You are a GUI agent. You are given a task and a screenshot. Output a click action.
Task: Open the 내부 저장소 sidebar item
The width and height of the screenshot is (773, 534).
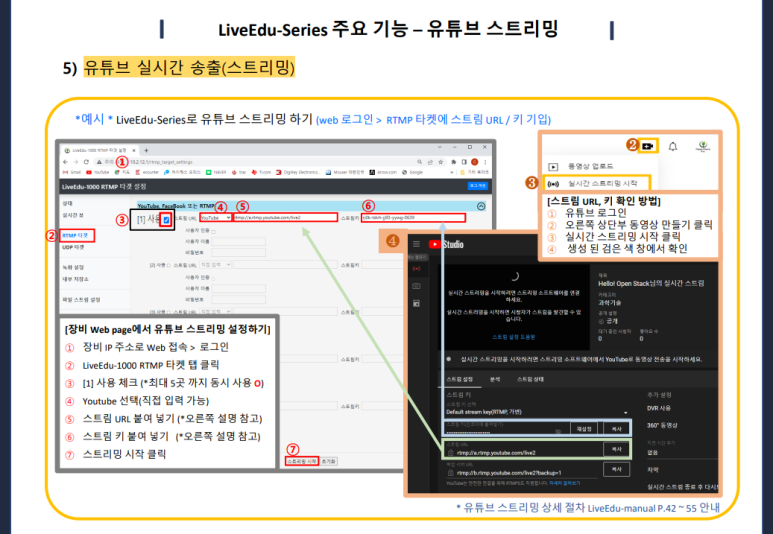[x=75, y=279]
